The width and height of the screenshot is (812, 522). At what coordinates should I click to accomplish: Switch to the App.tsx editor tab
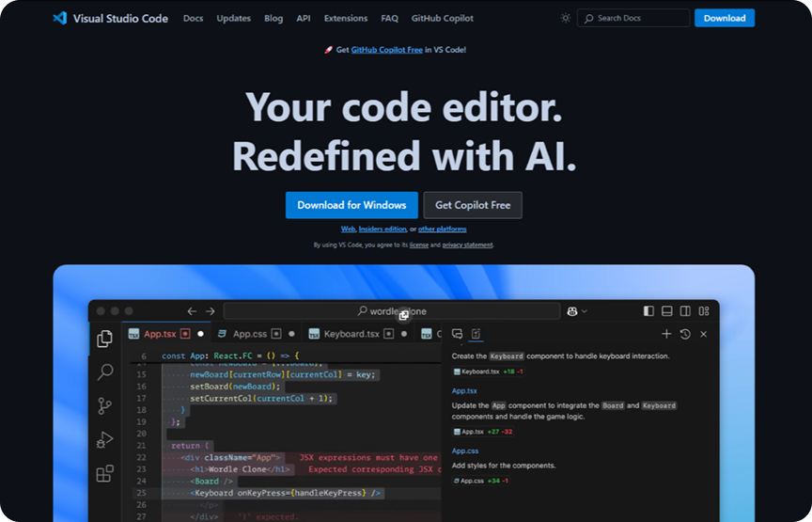pyautogui.click(x=165, y=334)
